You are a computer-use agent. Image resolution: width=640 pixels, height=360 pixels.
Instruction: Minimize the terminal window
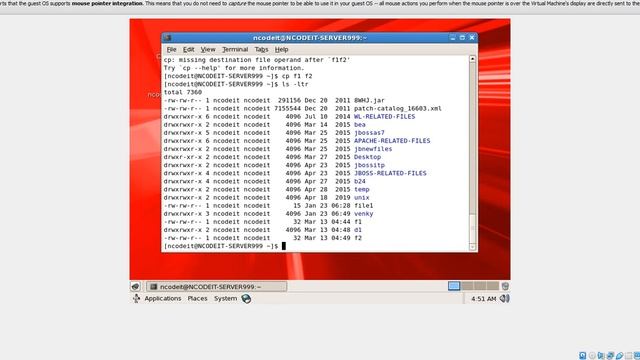click(x=452, y=38)
